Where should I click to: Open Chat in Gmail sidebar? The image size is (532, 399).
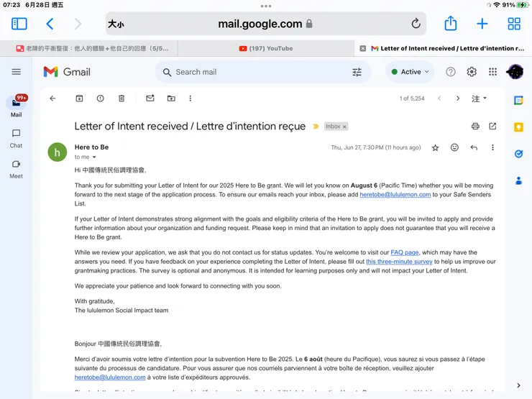(x=16, y=138)
